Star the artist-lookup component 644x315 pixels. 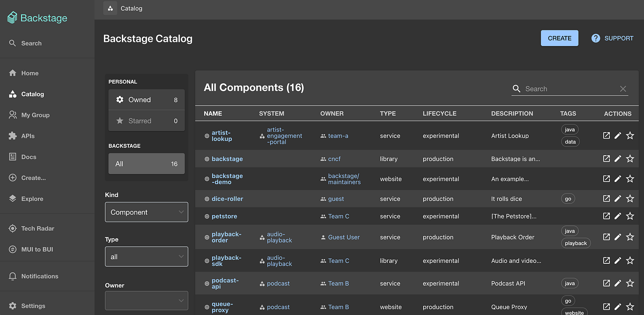(630, 135)
